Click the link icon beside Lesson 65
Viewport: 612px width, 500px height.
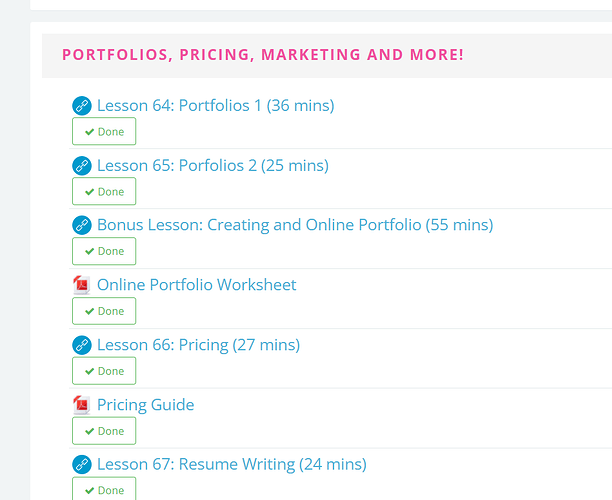82,166
